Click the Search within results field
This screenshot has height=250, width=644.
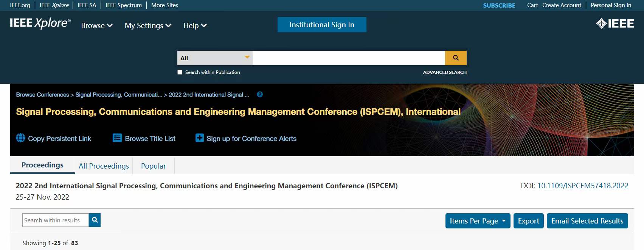click(56, 220)
